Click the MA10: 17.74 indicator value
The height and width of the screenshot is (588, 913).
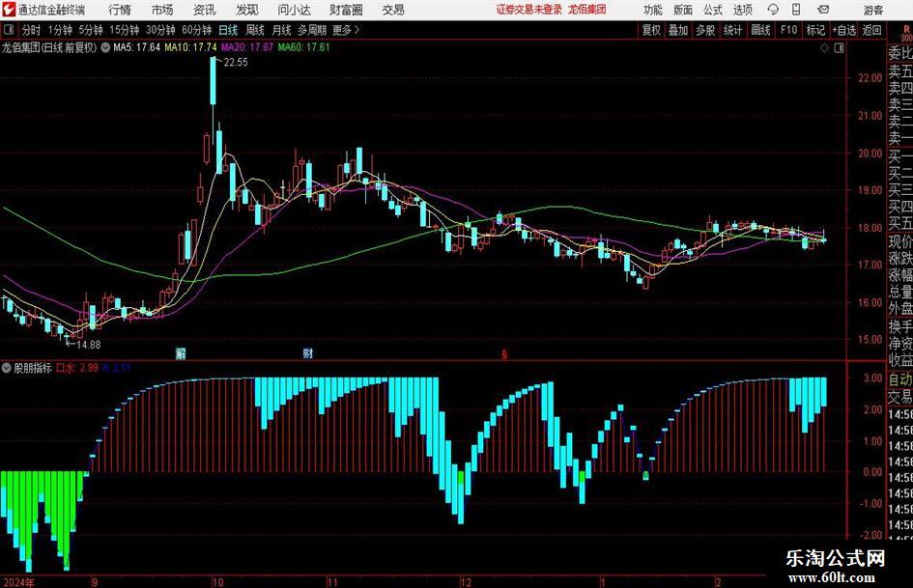click(190, 47)
